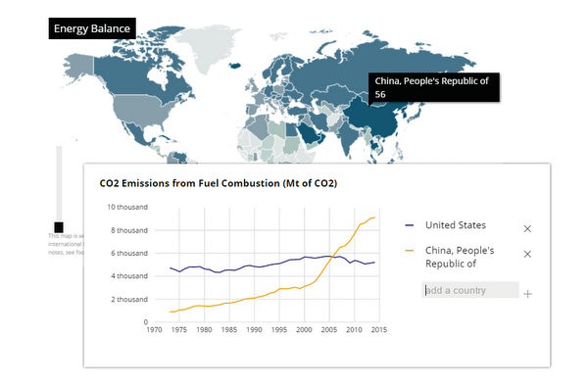Focus the add a country field

pyautogui.click(x=469, y=290)
